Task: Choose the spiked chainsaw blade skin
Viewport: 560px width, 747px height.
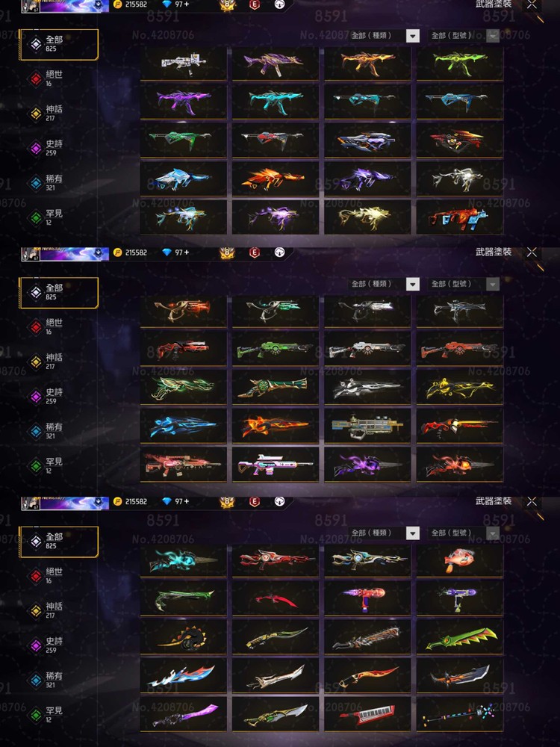Action: pos(367,637)
